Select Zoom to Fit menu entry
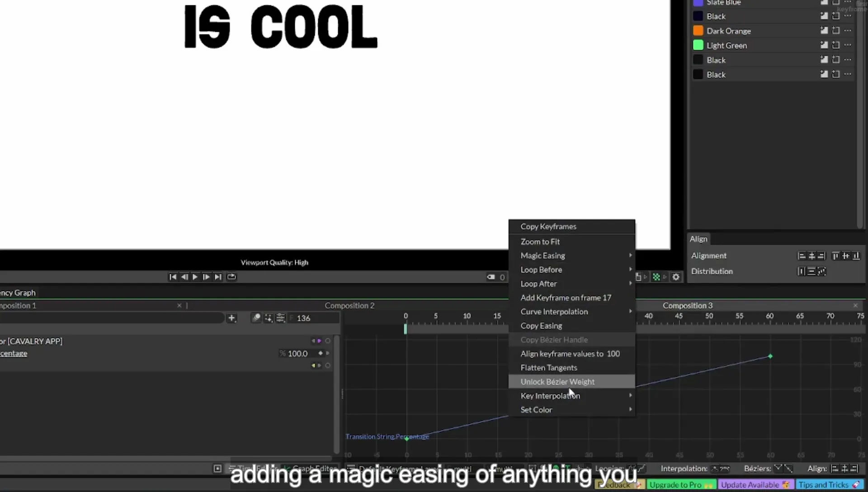The width and height of the screenshot is (868, 492). [572, 241]
